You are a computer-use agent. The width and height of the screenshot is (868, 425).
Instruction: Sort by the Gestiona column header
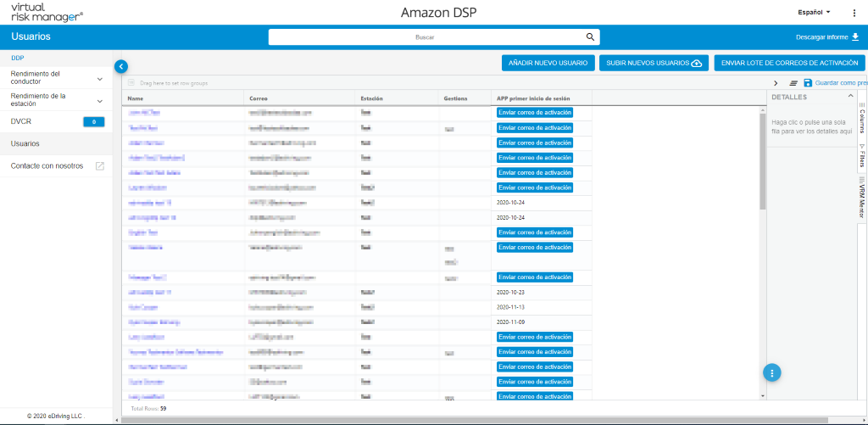coord(455,98)
